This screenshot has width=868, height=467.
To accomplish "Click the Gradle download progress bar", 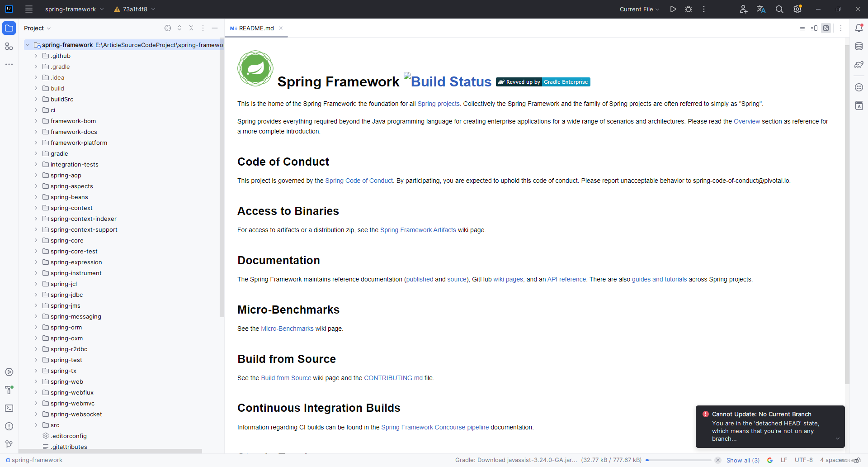I will [x=678, y=460].
